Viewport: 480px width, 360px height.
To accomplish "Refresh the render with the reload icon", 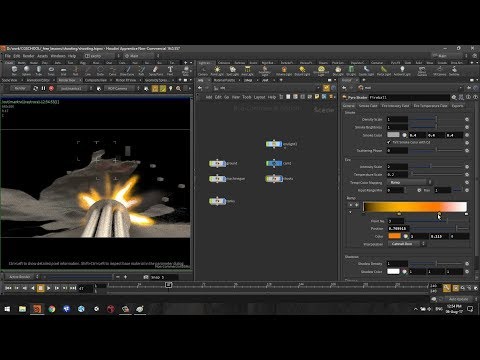I will 35,88.
